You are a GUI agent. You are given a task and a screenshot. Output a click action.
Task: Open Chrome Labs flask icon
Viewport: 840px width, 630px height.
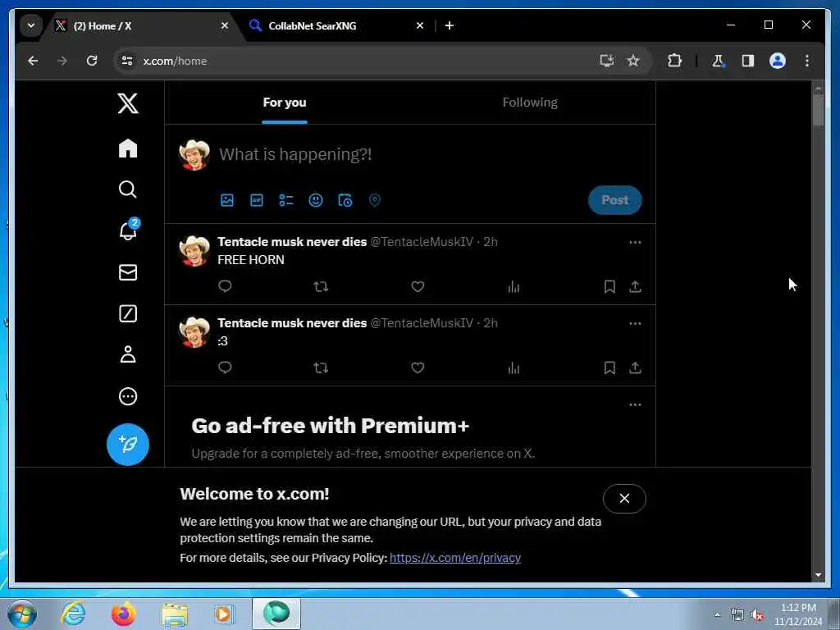pos(718,61)
